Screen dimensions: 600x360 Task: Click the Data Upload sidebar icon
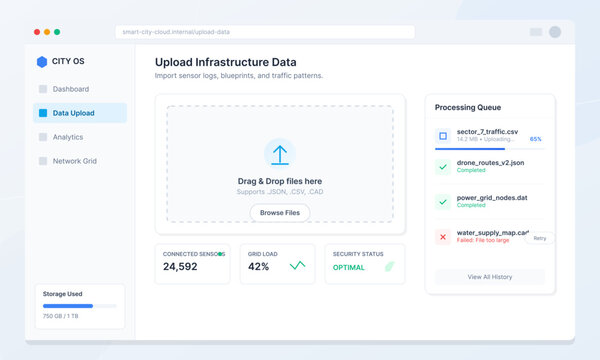point(43,113)
